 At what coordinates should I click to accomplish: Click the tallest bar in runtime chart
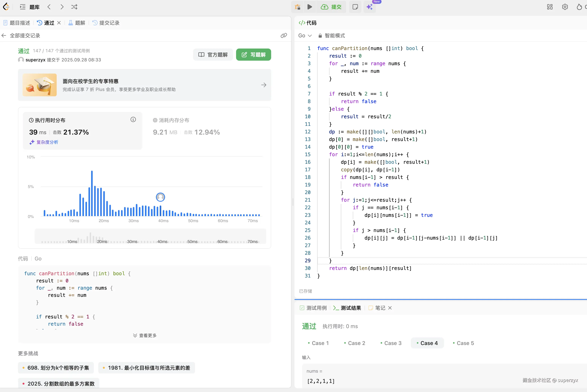point(92,193)
